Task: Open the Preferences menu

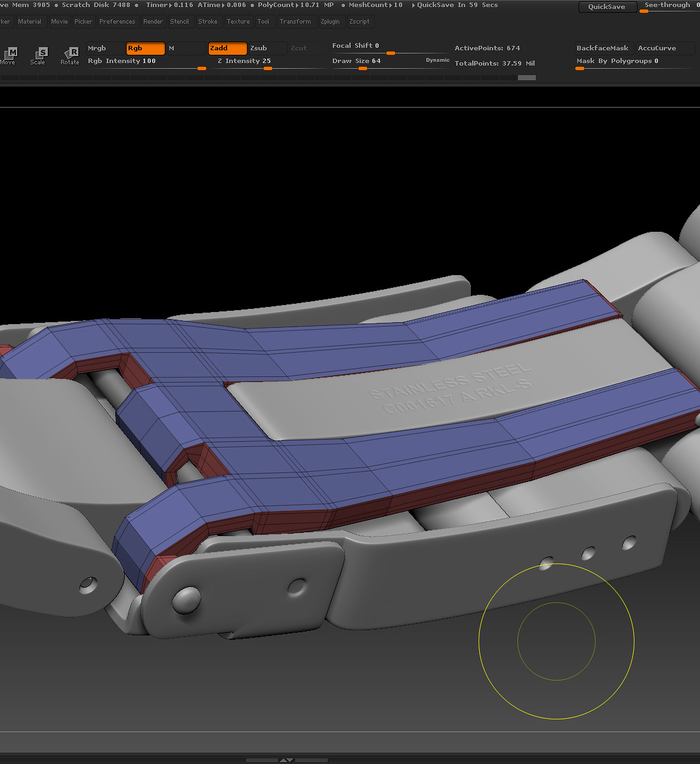Action: (x=118, y=22)
